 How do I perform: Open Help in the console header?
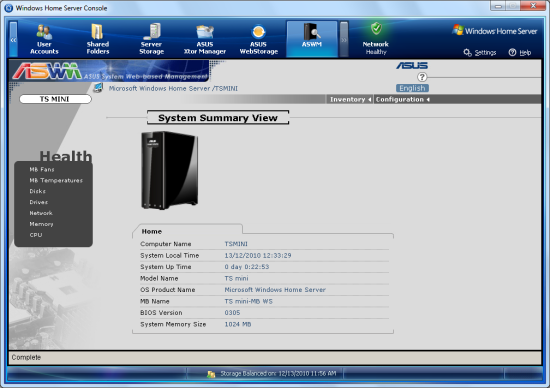point(520,53)
